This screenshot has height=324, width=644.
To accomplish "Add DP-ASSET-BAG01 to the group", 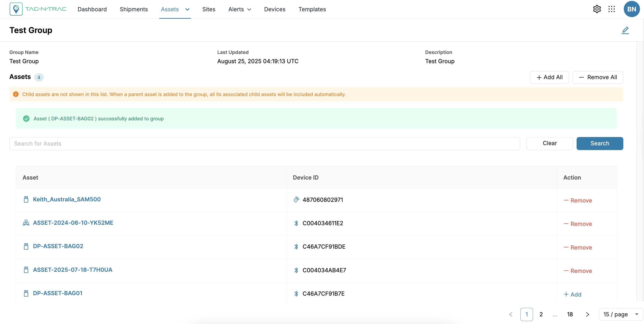I will [573, 295].
